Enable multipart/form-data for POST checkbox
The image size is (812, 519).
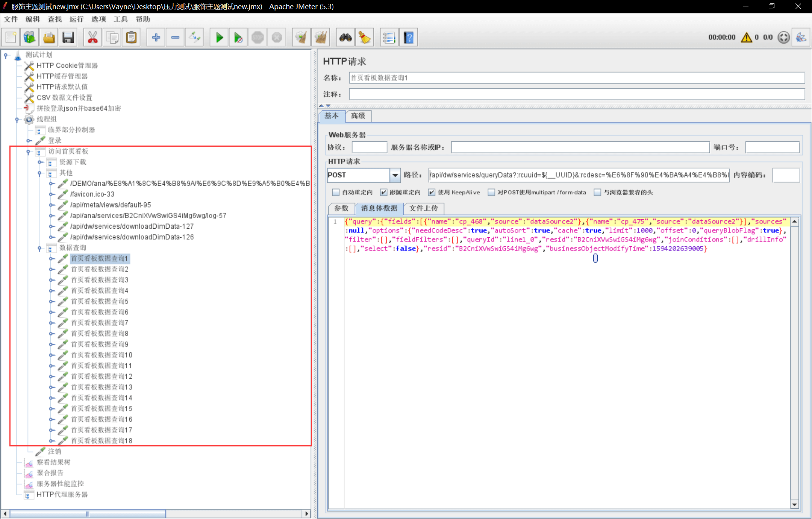tap(491, 193)
